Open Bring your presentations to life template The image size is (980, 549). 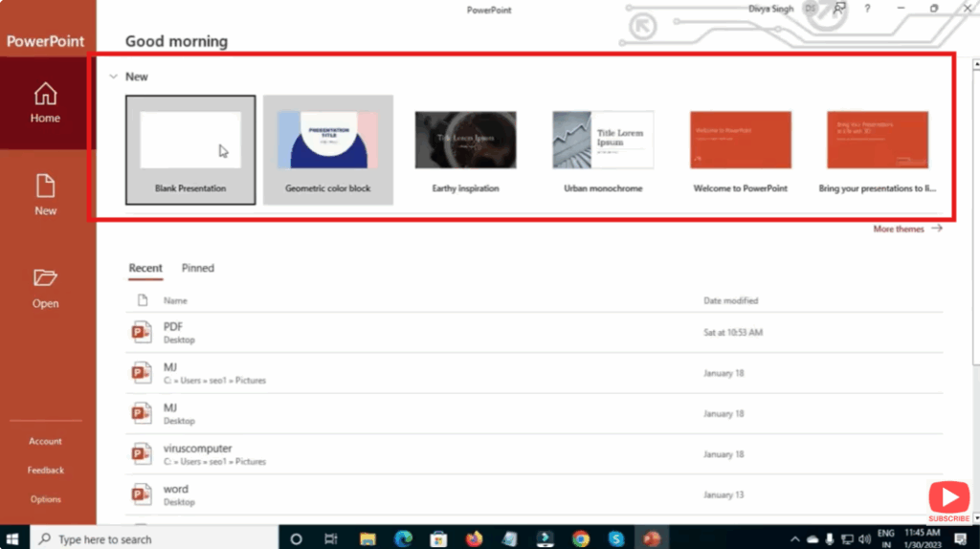pos(878,150)
